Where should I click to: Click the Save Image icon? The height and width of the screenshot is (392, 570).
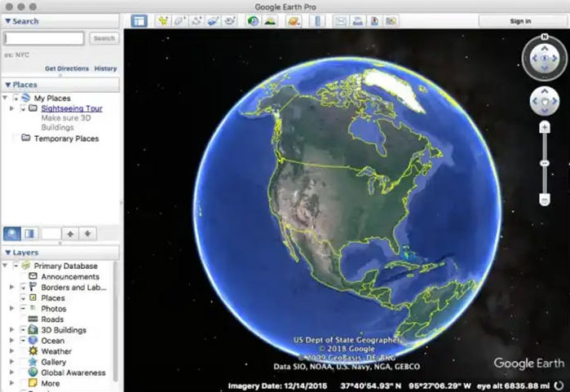tap(374, 20)
